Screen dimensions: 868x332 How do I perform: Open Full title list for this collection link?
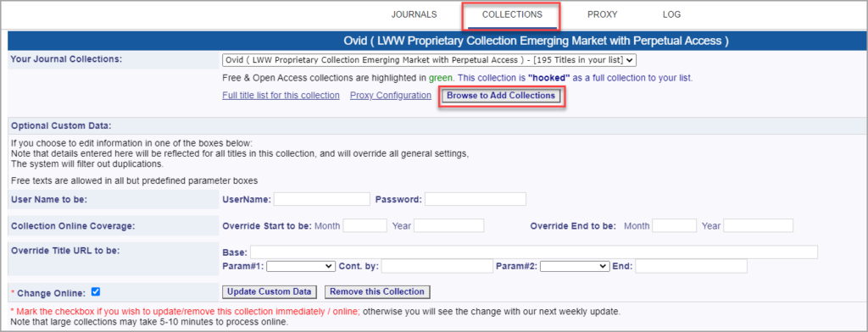(281, 95)
